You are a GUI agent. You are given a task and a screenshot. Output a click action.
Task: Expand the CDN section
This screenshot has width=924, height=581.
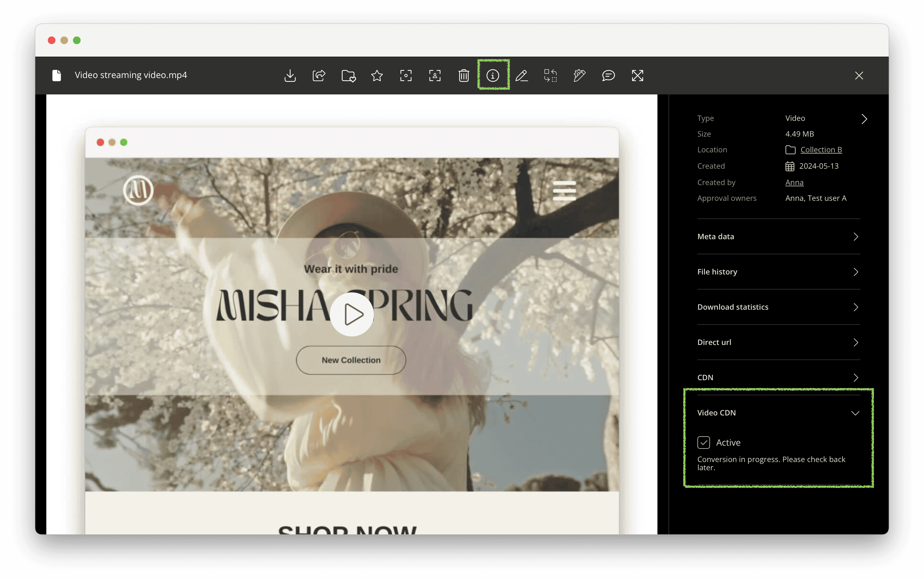[778, 377]
